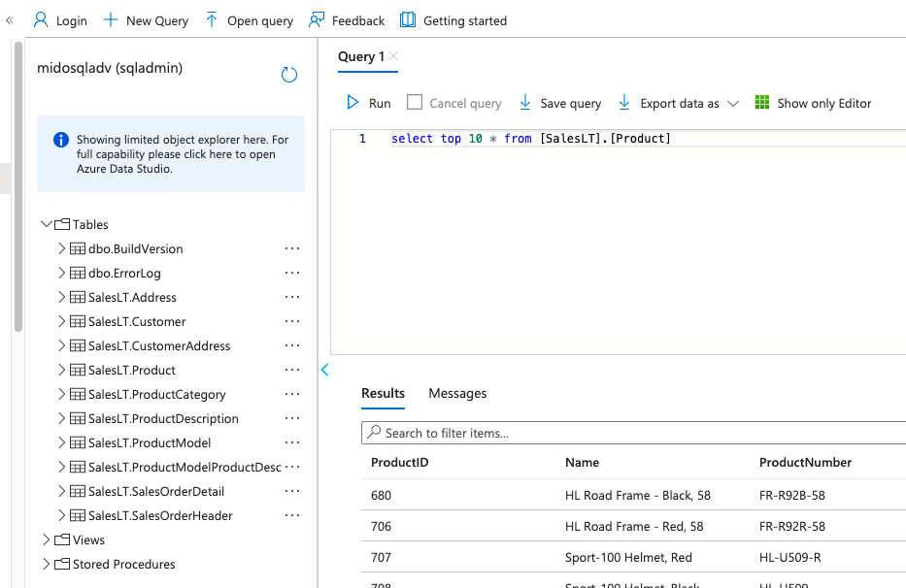Close the Query 1 tab

point(393,56)
